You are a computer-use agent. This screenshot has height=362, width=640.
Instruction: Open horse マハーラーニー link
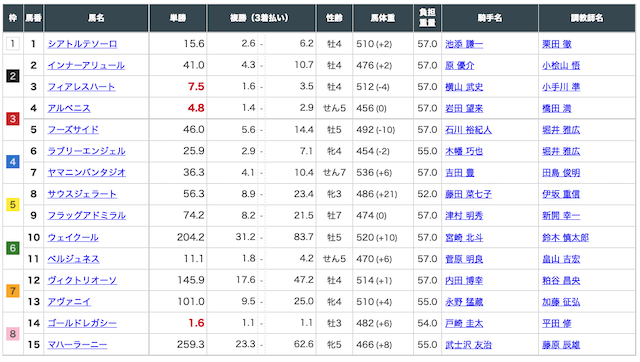[78, 345]
